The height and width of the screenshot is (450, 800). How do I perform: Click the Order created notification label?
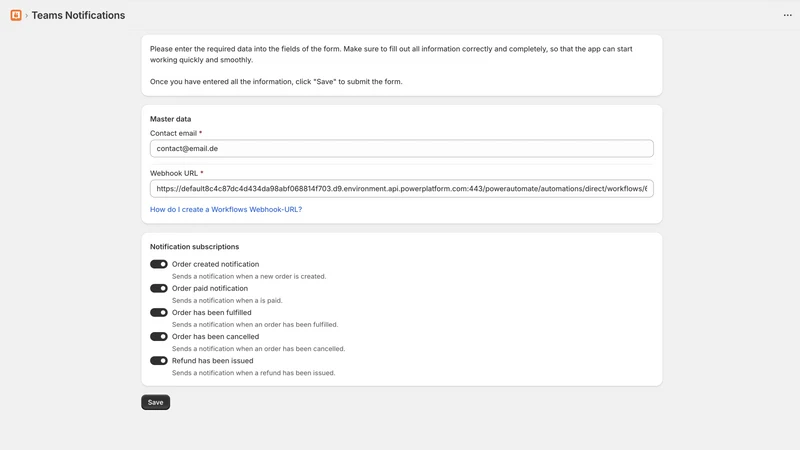pyautogui.click(x=215, y=264)
